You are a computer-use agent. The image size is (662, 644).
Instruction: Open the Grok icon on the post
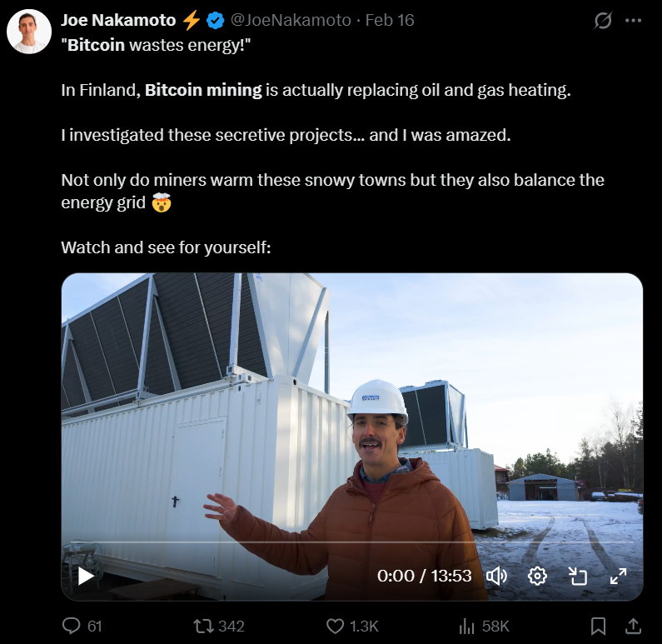[x=602, y=21]
